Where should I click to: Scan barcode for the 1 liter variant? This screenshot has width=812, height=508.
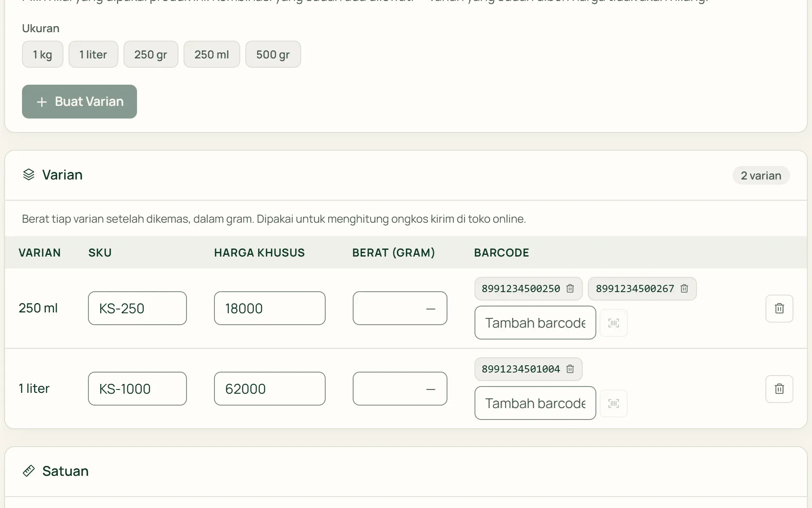(x=614, y=403)
